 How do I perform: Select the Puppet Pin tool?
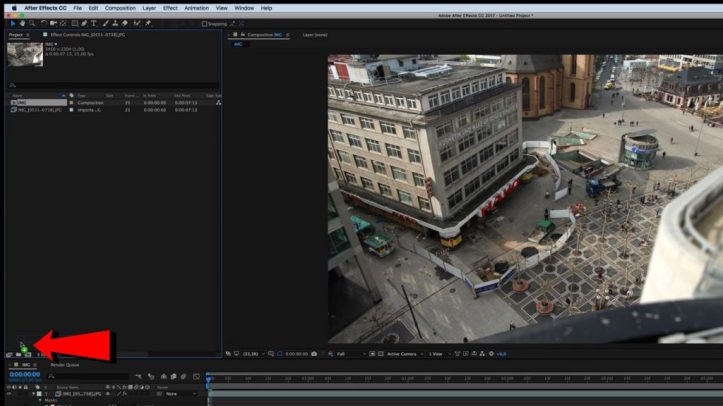pos(148,23)
